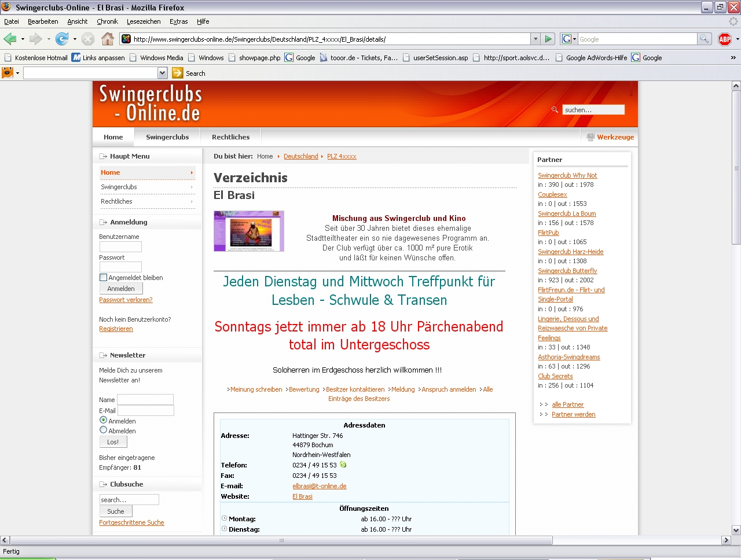Click the El Brasi website thumbnail

[249, 231]
